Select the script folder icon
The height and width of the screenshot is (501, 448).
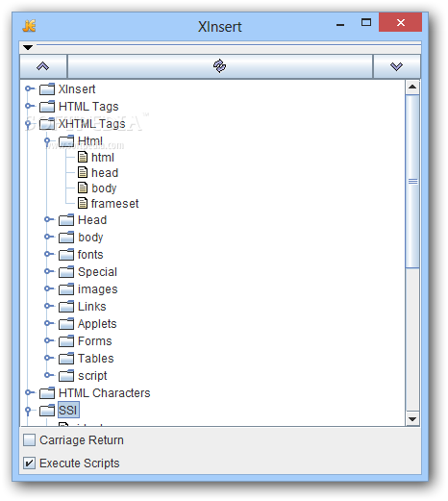click(x=66, y=376)
